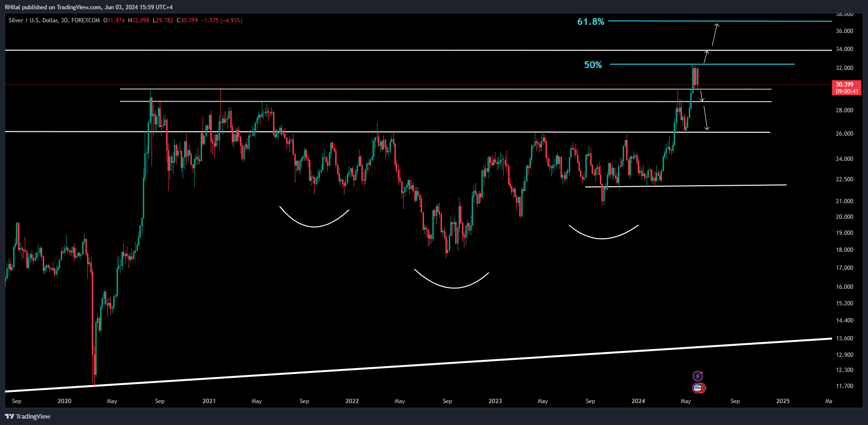This screenshot has width=868, height=425.
Task: Click the 22.500 price axis label
Action: pos(845,179)
